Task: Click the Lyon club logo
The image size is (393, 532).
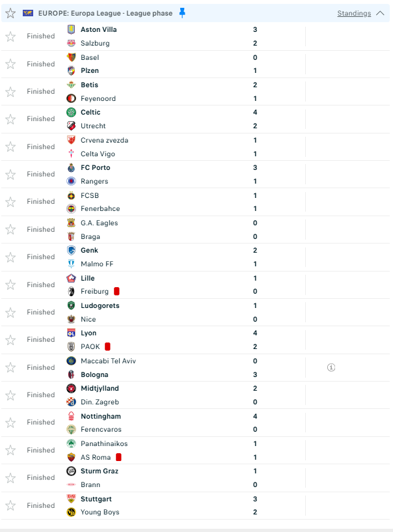Action: click(72, 333)
